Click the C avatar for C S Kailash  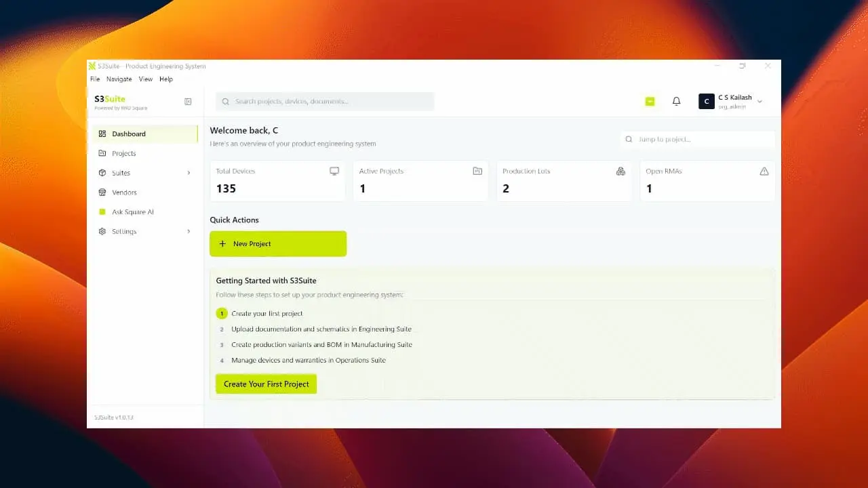707,102
